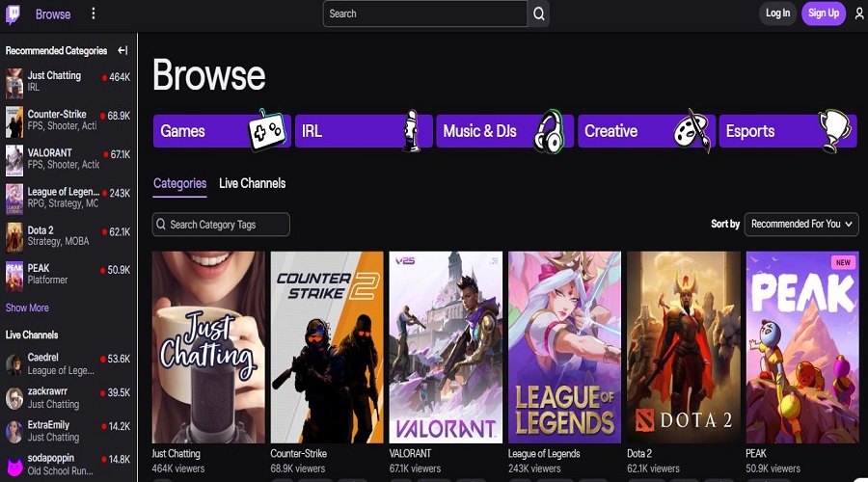Focus the Search Category Tags field

pos(221,224)
